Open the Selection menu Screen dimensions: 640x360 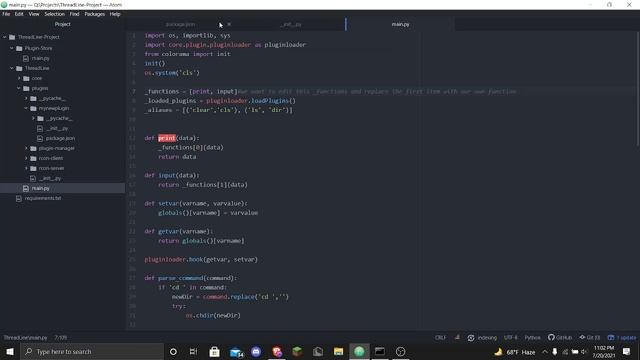(x=54, y=14)
